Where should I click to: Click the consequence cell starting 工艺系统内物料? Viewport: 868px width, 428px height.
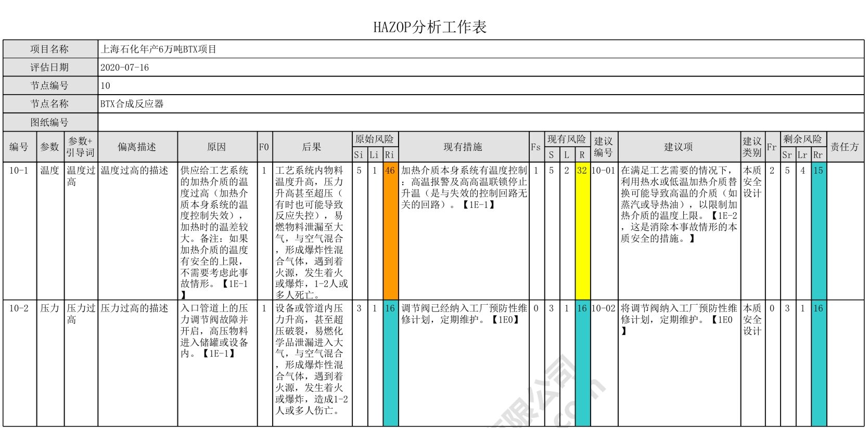312,231
